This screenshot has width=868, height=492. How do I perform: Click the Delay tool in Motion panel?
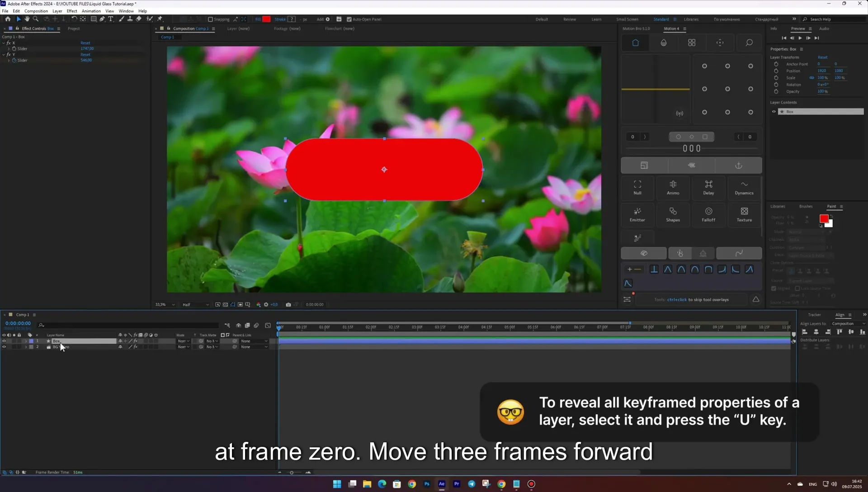[708, 187]
